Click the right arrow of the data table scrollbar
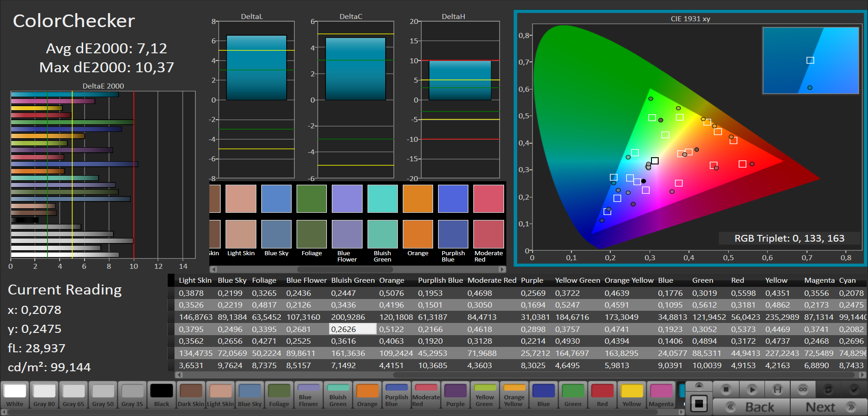The height and width of the screenshot is (416, 868). coord(863,375)
